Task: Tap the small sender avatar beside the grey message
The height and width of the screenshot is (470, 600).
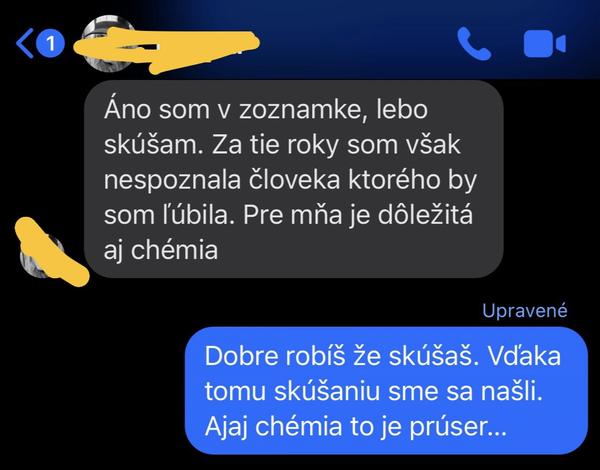Action: [x=42, y=257]
